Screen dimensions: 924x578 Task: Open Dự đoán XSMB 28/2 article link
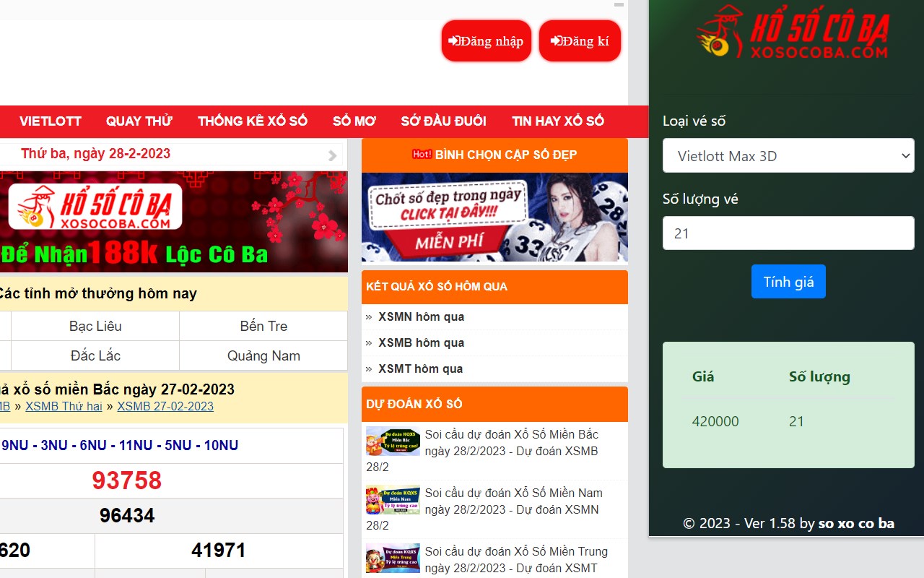point(482,450)
